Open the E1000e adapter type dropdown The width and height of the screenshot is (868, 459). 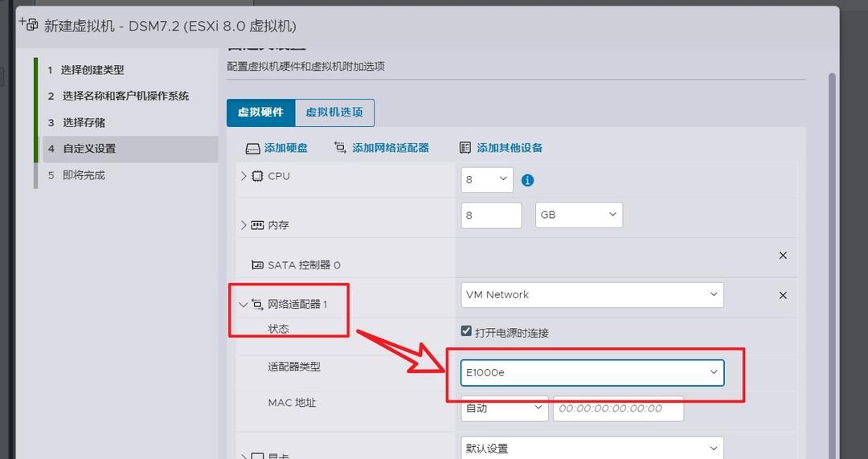[592, 372]
